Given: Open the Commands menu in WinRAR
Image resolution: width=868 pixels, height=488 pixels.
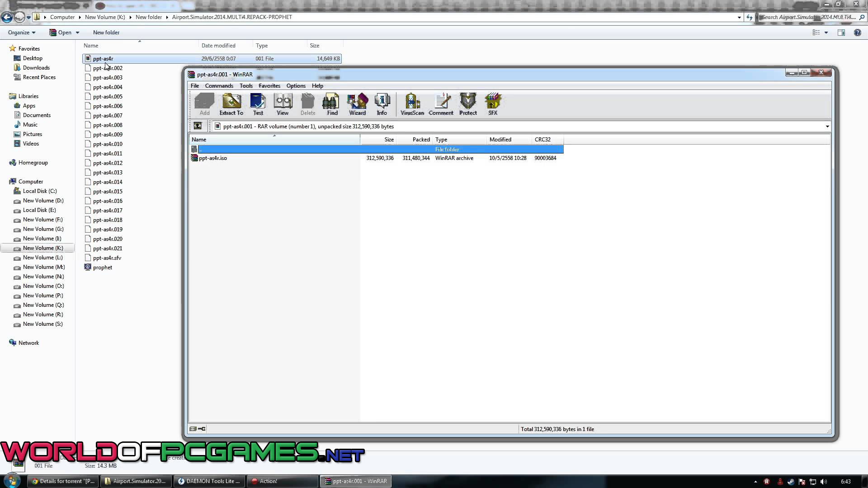Looking at the screenshot, I should [219, 86].
